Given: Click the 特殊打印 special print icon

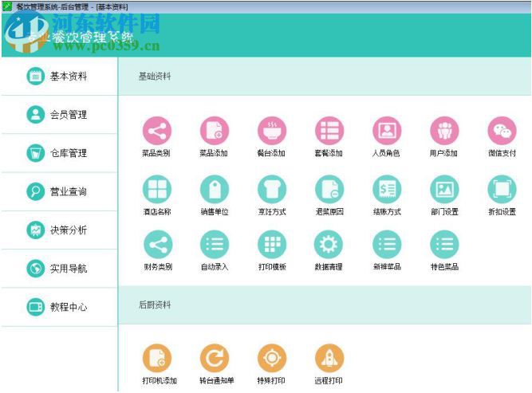Looking at the screenshot, I should [272, 358].
